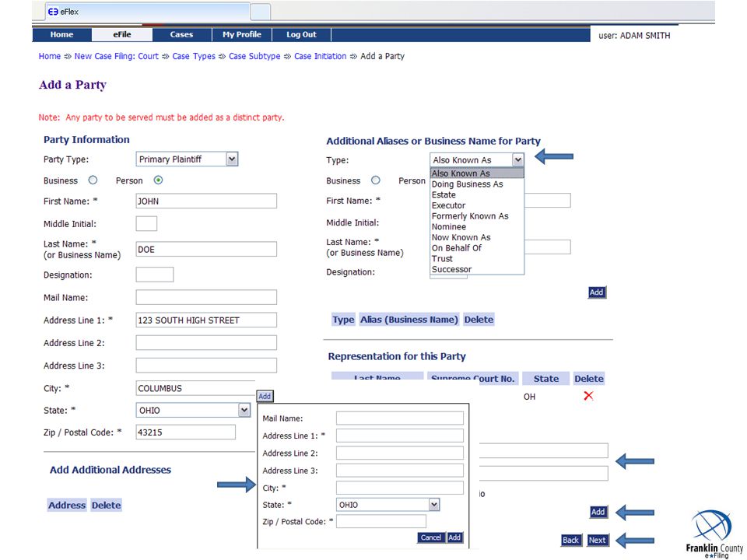The height and width of the screenshot is (560, 747).
Task: Open the Home menu tab
Action: tap(62, 34)
